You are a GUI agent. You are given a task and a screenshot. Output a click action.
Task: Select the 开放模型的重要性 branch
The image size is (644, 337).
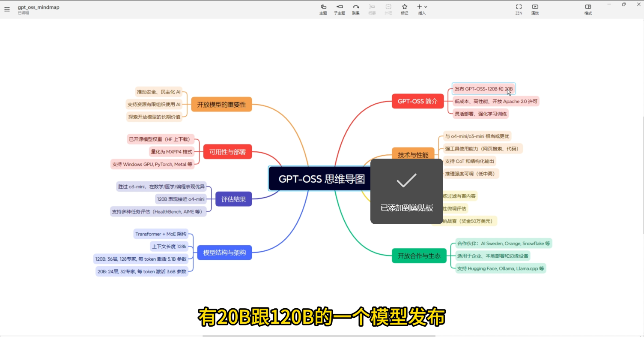coord(221,104)
